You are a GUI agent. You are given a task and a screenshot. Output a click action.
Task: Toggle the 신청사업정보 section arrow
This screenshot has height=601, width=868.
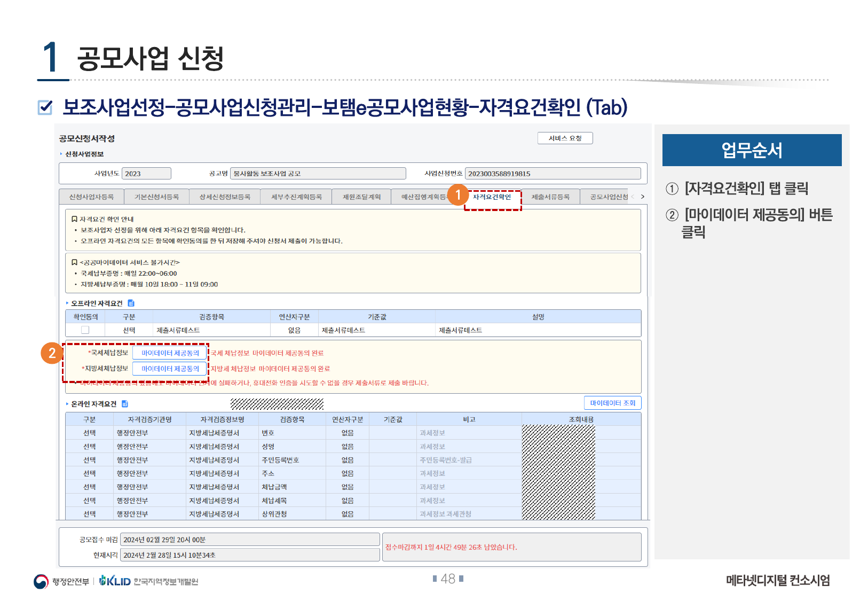pos(61,154)
